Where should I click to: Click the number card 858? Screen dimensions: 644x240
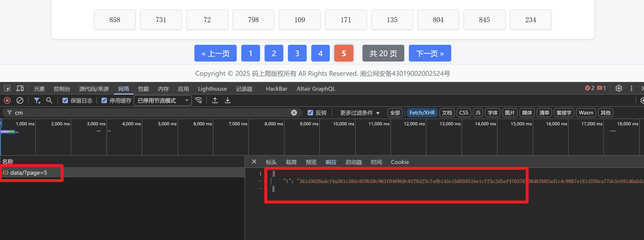pos(115,20)
